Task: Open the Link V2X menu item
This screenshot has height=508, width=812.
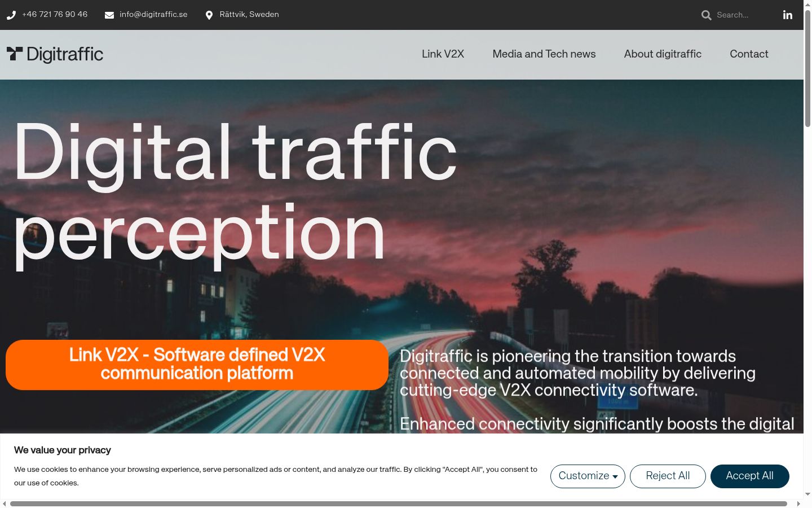Action: (x=443, y=54)
